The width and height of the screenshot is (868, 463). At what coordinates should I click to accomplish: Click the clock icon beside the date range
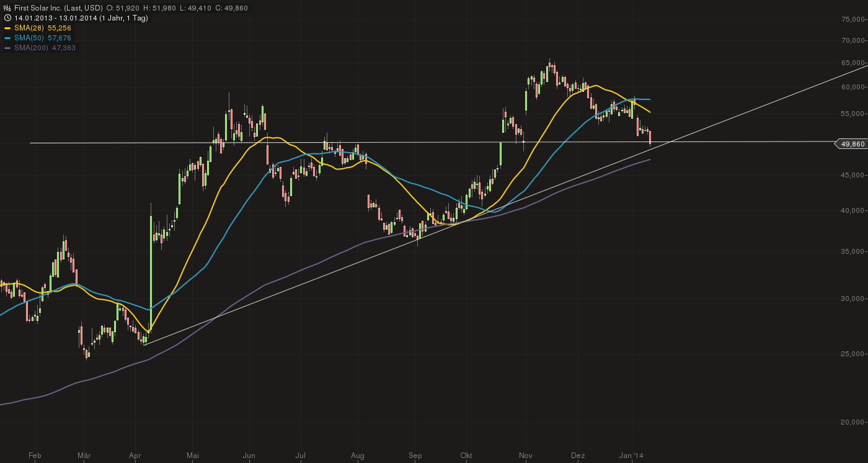(x=7, y=18)
